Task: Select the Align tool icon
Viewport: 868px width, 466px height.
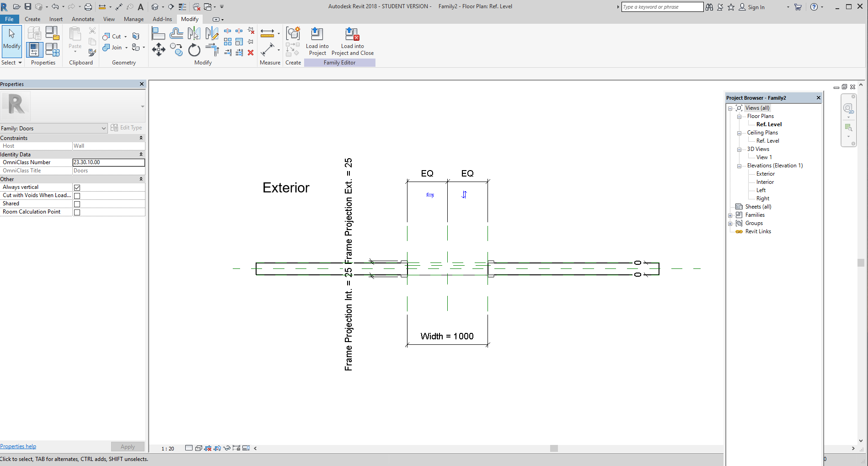Action: (x=158, y=33)
